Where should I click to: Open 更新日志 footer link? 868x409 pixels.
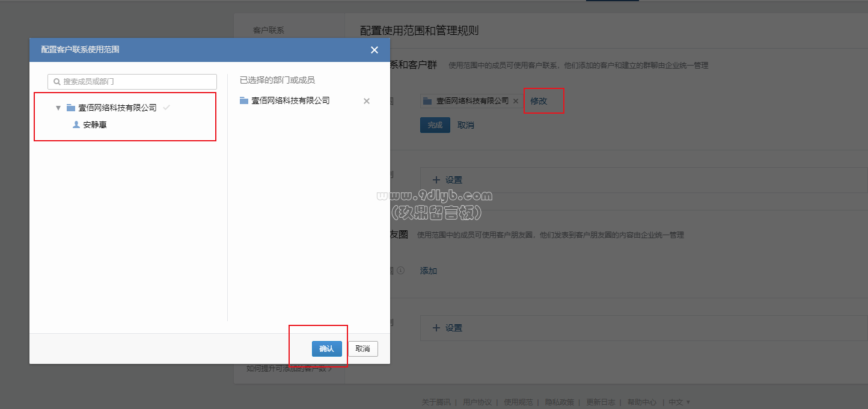[601, 402]
